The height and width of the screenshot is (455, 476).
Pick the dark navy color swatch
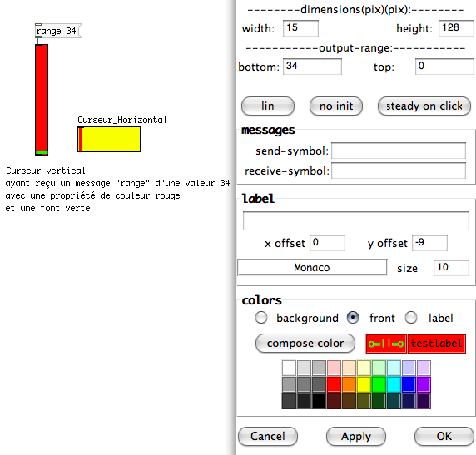click(409, 401)
